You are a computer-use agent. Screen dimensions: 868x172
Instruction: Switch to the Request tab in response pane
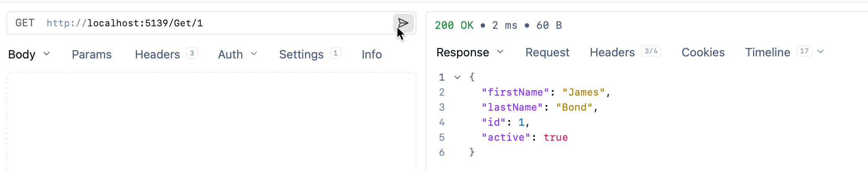click(x=547, y=52)
